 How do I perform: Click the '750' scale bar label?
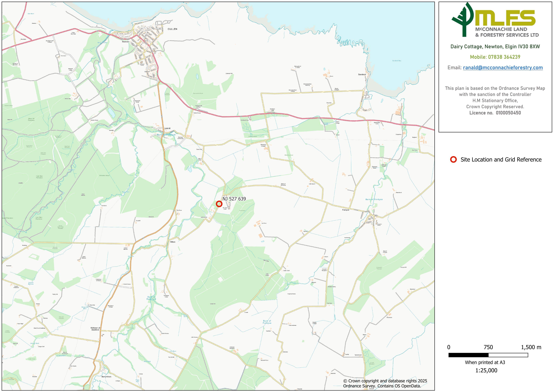[x=488, y=347]
